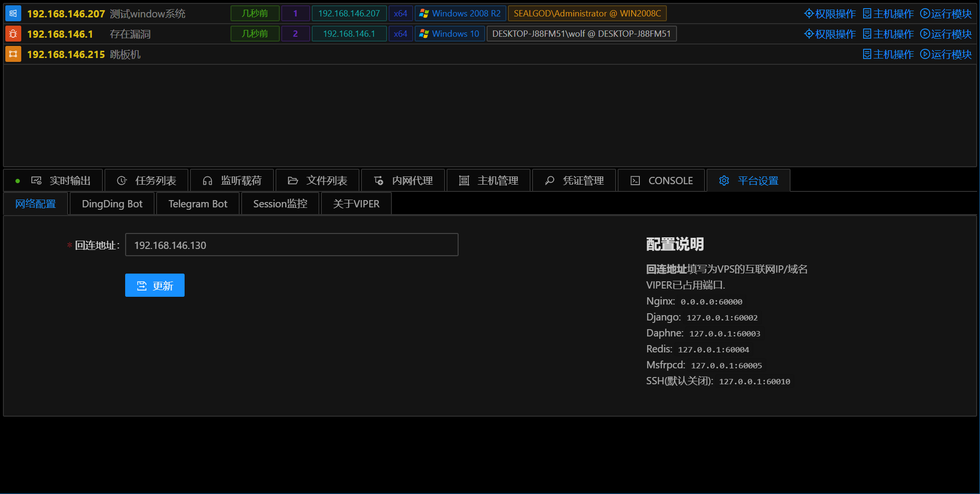The width and height of the screenshot is (980, 494).
Task: Switch to the 监听载荷 tab
Action: click(232, 181)
